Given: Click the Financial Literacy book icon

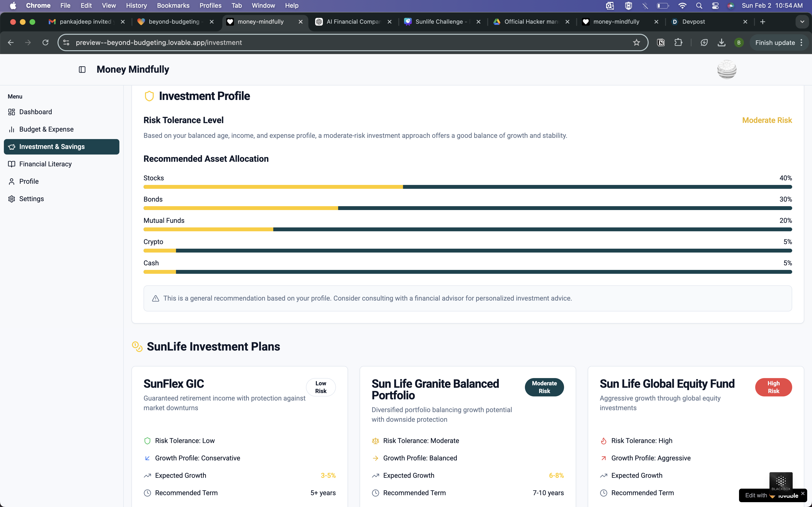Looking at the screenshot, I should 12,164.
